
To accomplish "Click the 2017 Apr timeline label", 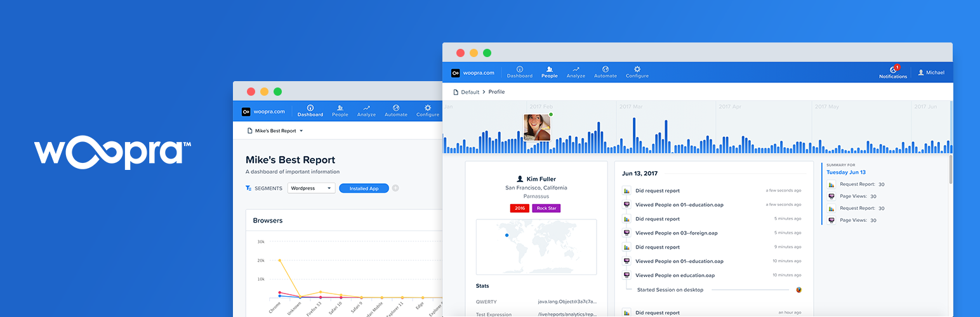I will coord(730,107).
